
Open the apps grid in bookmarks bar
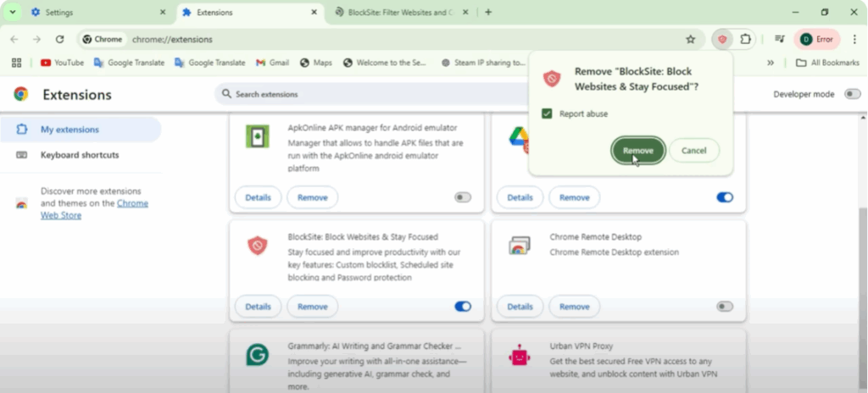16,63
